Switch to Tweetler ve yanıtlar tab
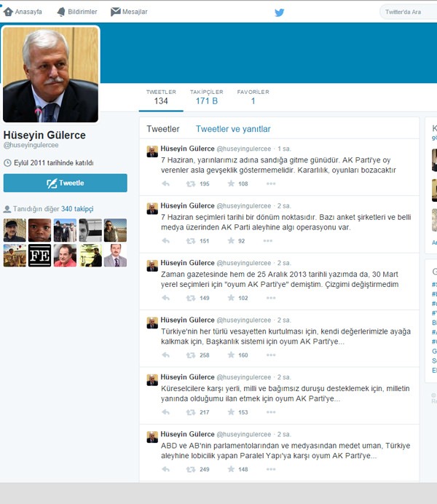This screenshot has height=504, width=437. (233, 129)
